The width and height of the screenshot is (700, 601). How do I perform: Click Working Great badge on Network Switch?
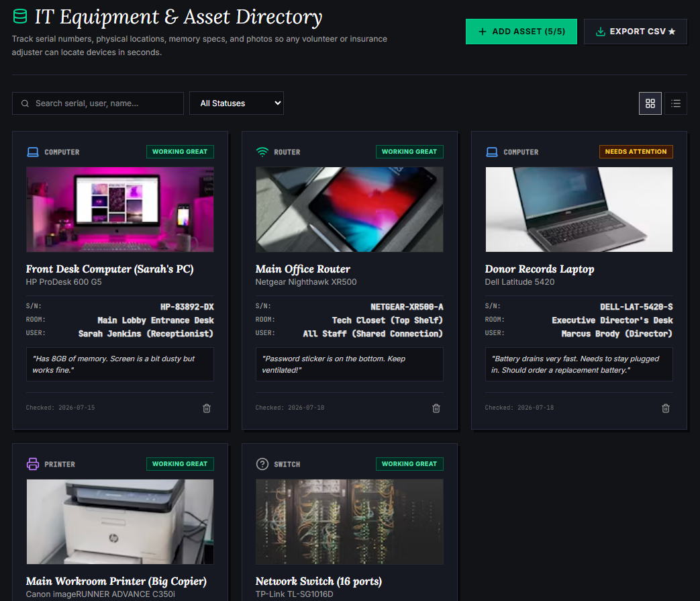[x=409, y=464]
